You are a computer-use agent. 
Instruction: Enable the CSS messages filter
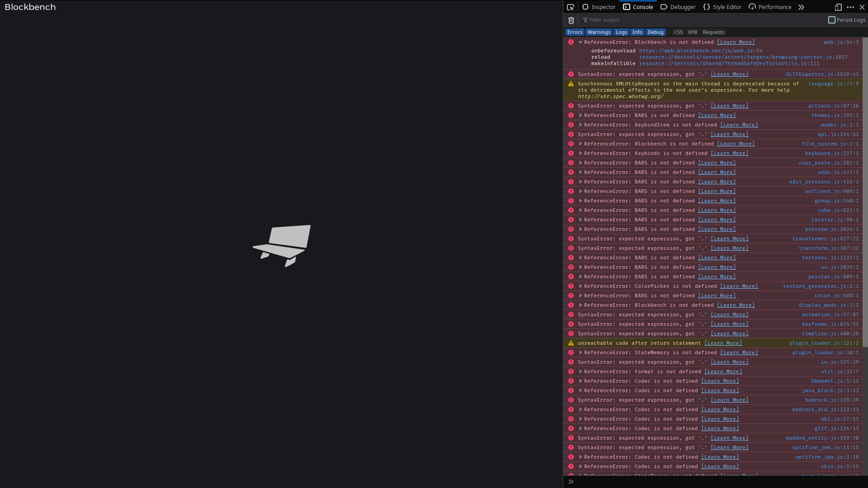[678, 32]
